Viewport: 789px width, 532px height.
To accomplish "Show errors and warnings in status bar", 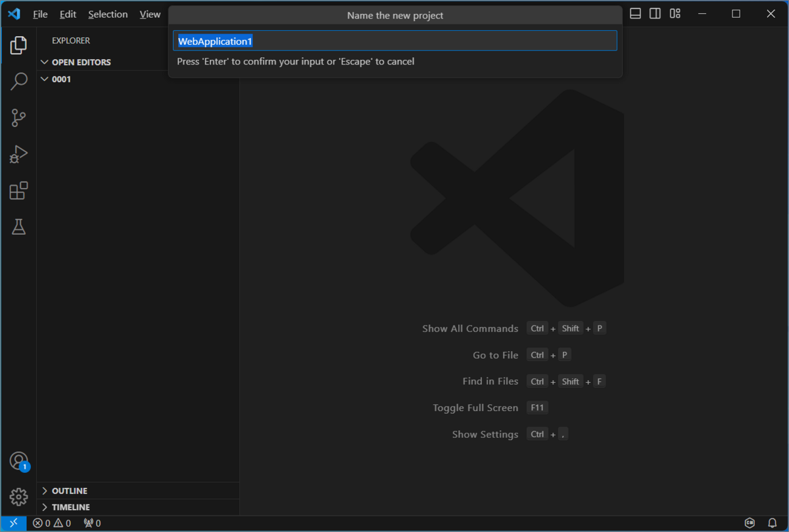I will tap(52, 523).
